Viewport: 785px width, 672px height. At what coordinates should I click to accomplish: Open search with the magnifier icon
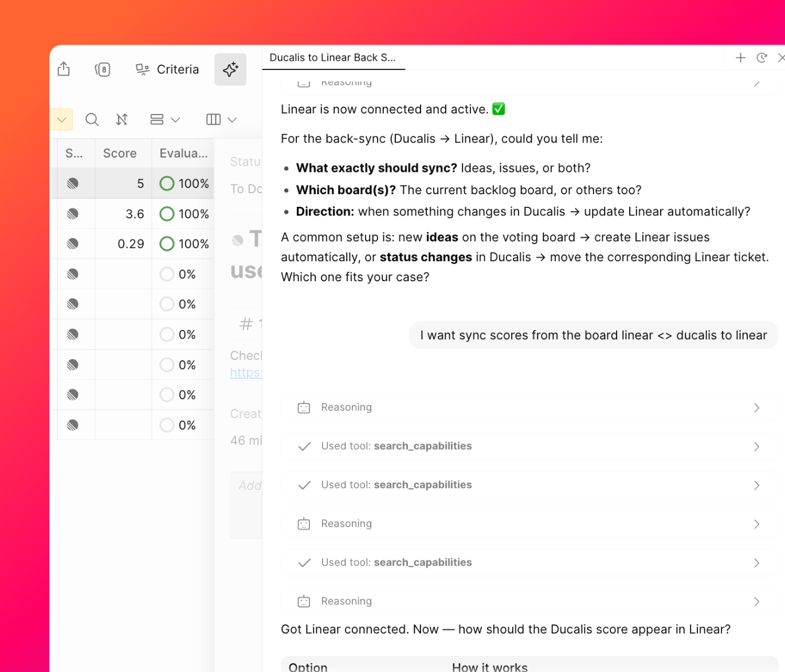click(x=92, y=120)
